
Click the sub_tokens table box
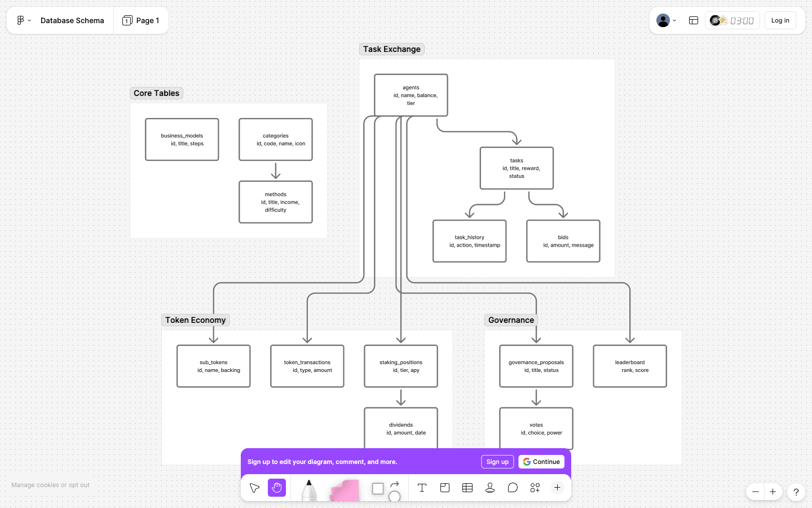214,366
